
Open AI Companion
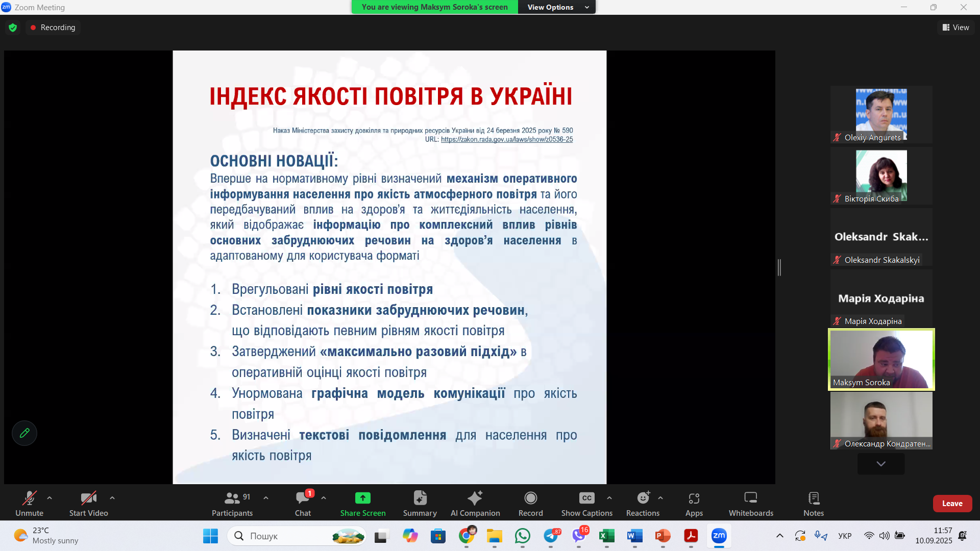pos(475,503)
